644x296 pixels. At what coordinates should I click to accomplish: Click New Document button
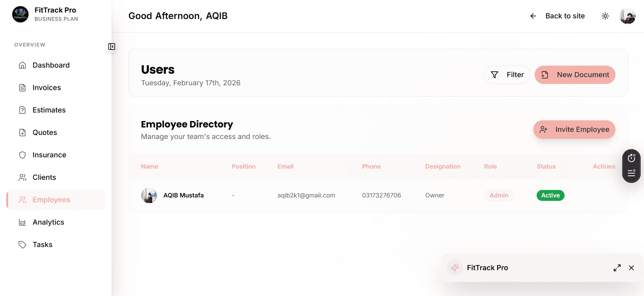(575, 75)
